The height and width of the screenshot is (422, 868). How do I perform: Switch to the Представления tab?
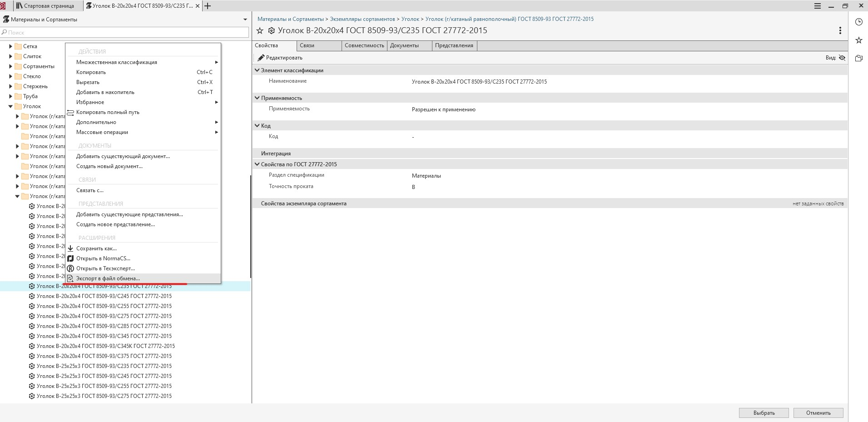[454, 45]
